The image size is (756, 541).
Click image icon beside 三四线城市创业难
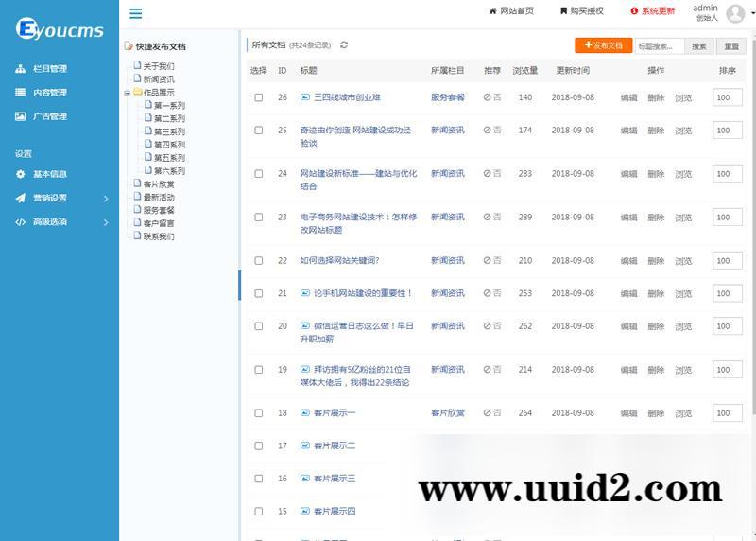click(304, 97)
